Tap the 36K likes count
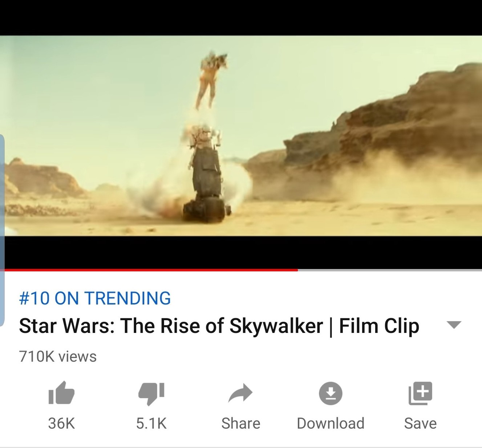Screen dimensions: 482x448 (x=61, y=423)
